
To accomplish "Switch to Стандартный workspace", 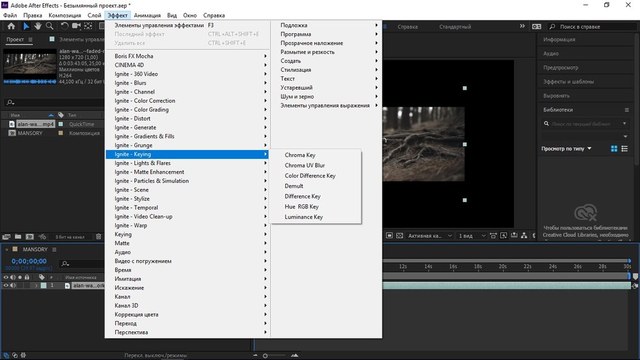I will tap(455, 27).
